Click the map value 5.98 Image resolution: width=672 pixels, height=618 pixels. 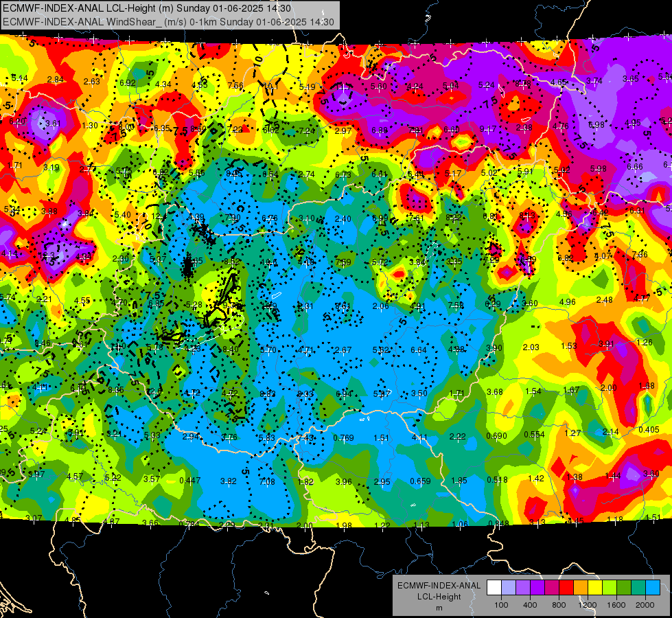(x=599, y=168)
